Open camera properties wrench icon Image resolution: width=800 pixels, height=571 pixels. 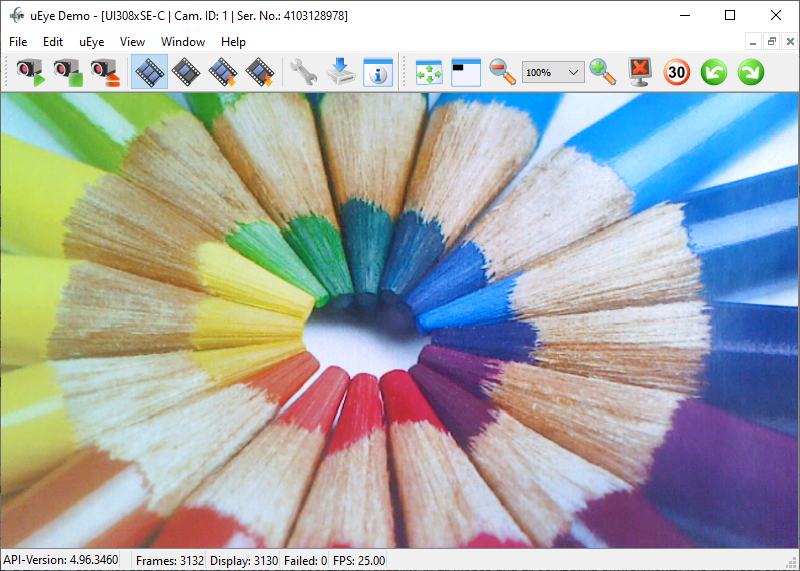[x=304, y=72]
